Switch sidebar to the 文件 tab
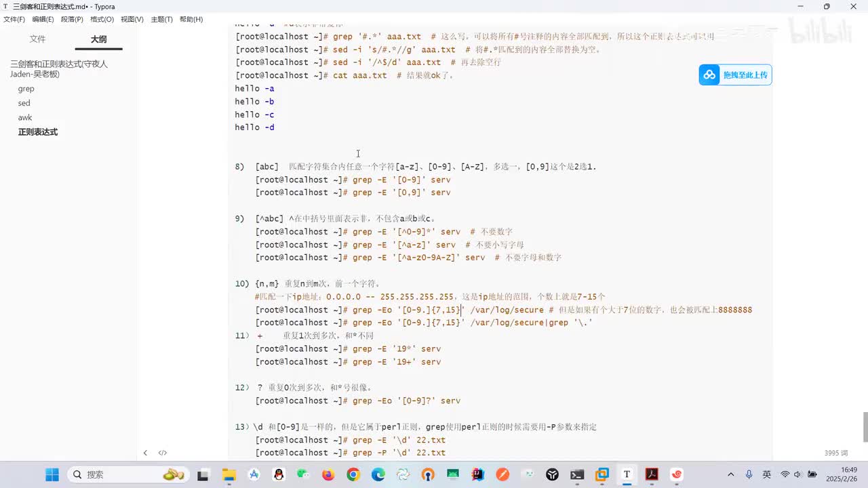This screenshot has width=868, height=488. click(x=38, y=39)
